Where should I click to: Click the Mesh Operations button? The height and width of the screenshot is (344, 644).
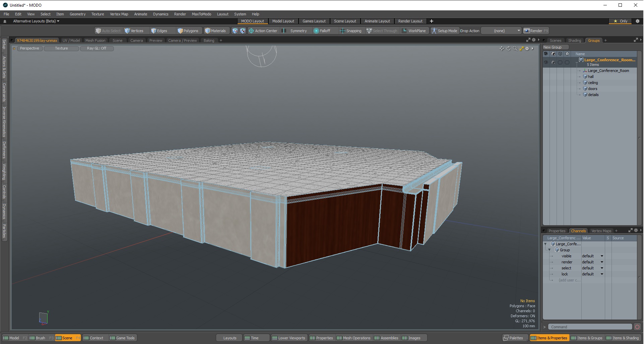coord(353,338)
